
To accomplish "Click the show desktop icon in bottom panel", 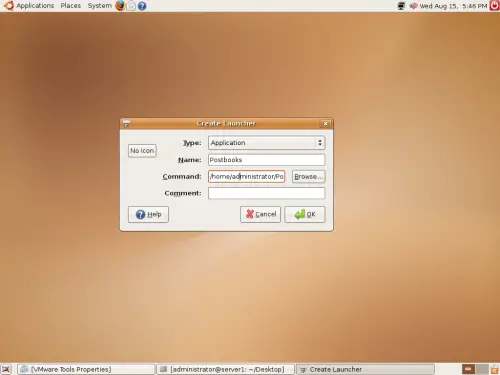I will 6,369.
